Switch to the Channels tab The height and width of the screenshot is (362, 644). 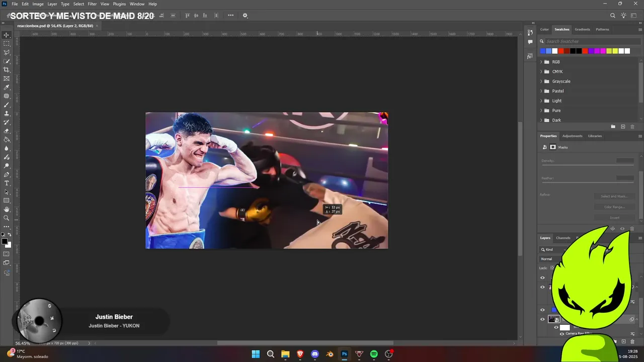coord(563,238)
